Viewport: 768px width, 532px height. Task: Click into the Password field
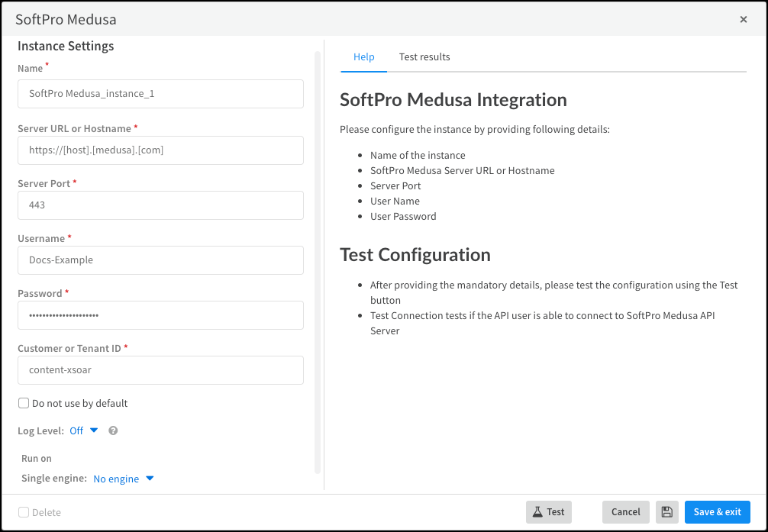[160, 315]
